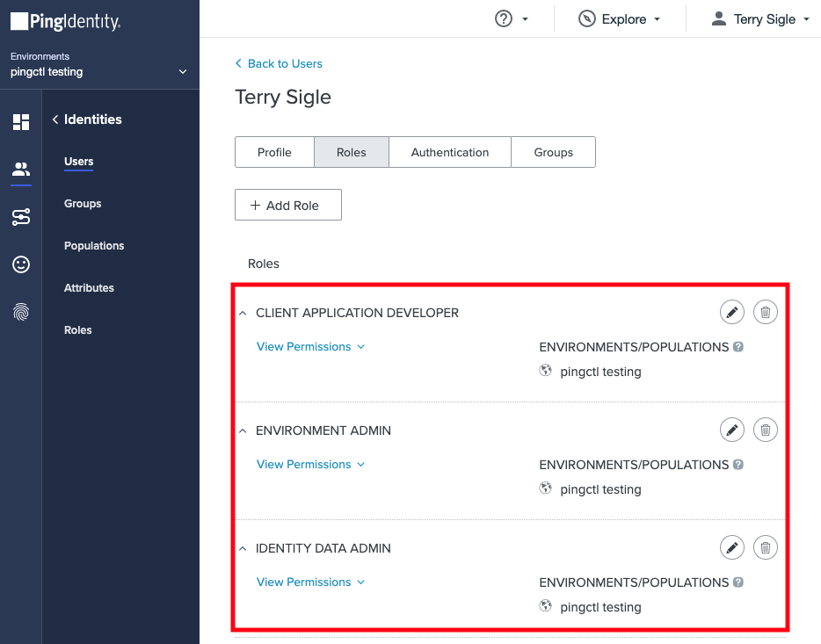Screen dimensions: 821x644
Task: Open the Overview dashboard icon
Action: [19, 123]
